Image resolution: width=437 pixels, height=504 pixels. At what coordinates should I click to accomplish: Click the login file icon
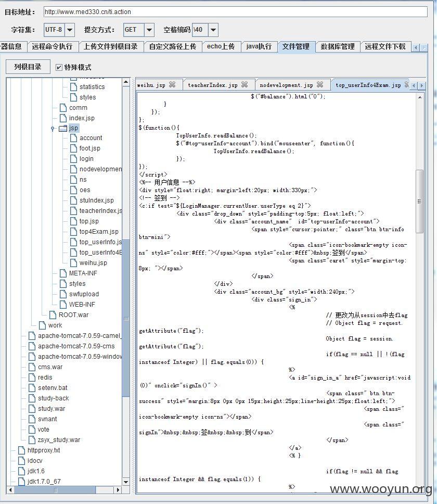click(x=73, y=159)
